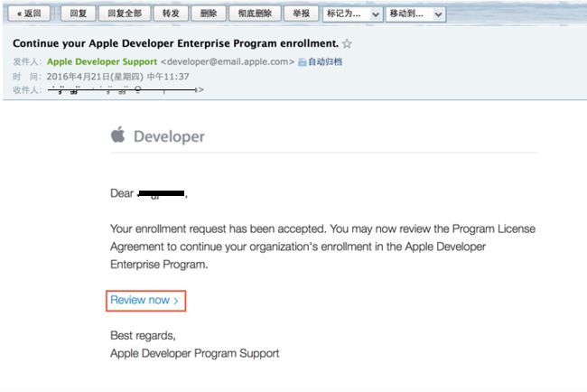Viewport: 587px width, 392px height.
Task: Open the 标记为... dropdown
Action: [x=352, y=14]
